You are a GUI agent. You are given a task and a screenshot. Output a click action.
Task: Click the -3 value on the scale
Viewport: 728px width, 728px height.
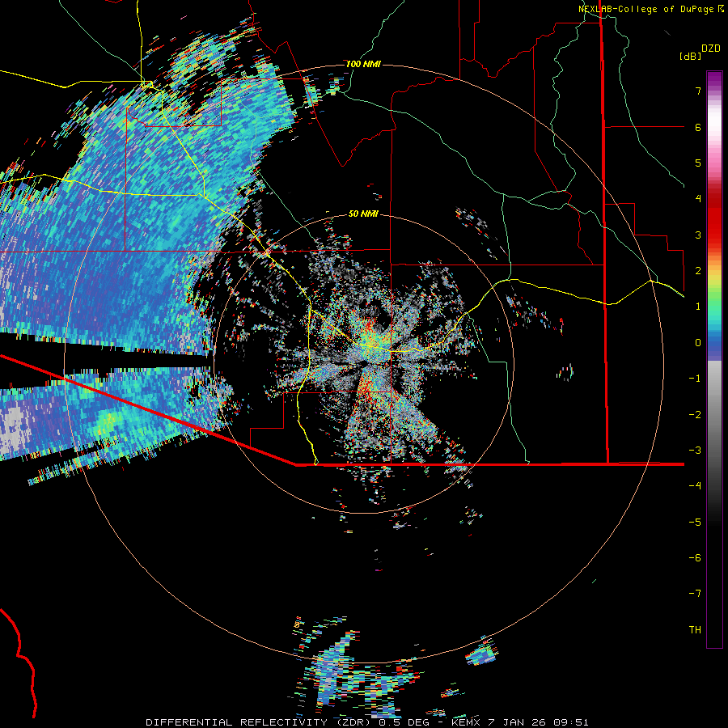pos(695,450)
